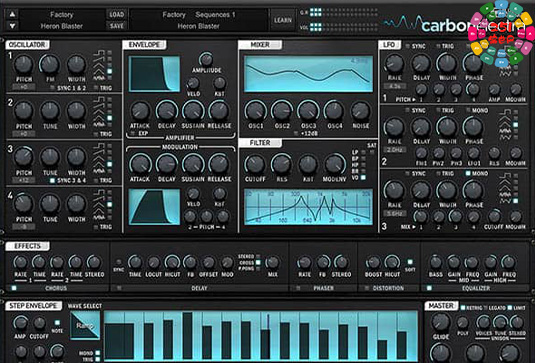Toggle master LEGATO option

tap(486, 308)
